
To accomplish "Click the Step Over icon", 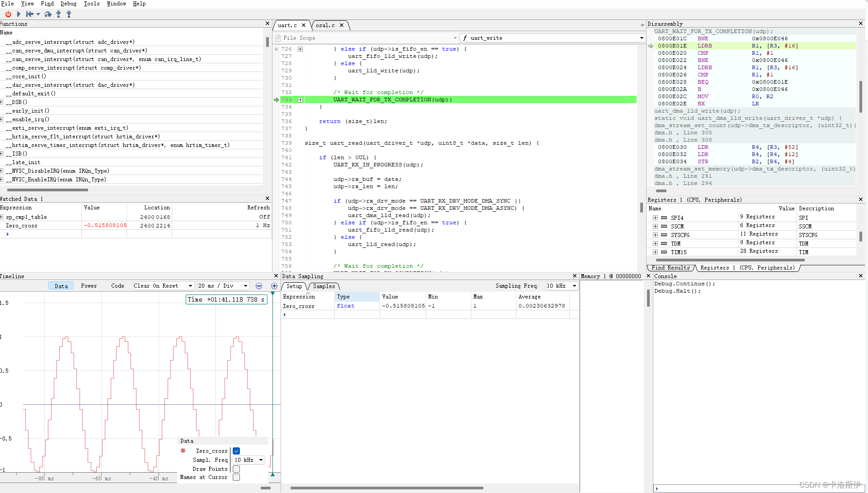I will click(48, 14).
